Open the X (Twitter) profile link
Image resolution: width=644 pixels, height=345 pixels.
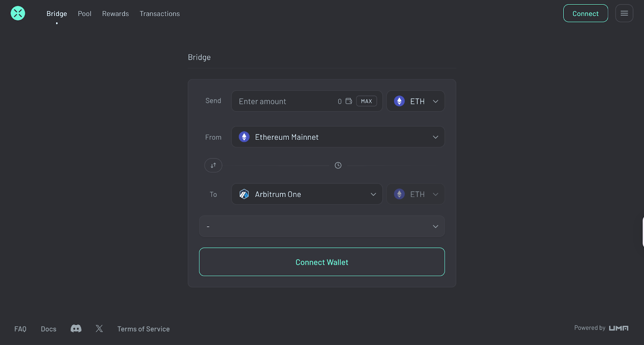pos(99,329)
